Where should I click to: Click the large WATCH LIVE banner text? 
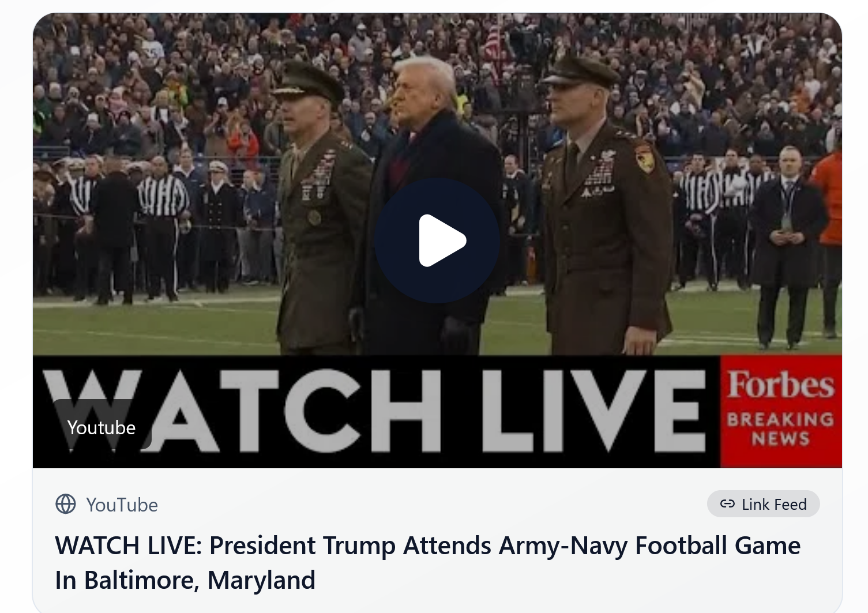click(x=375, y=411)
